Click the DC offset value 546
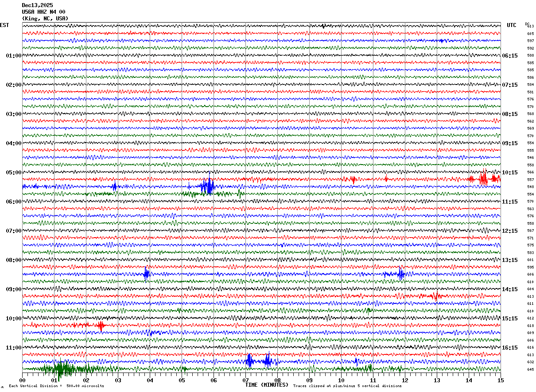536x392 pixels. click(530, 158)
